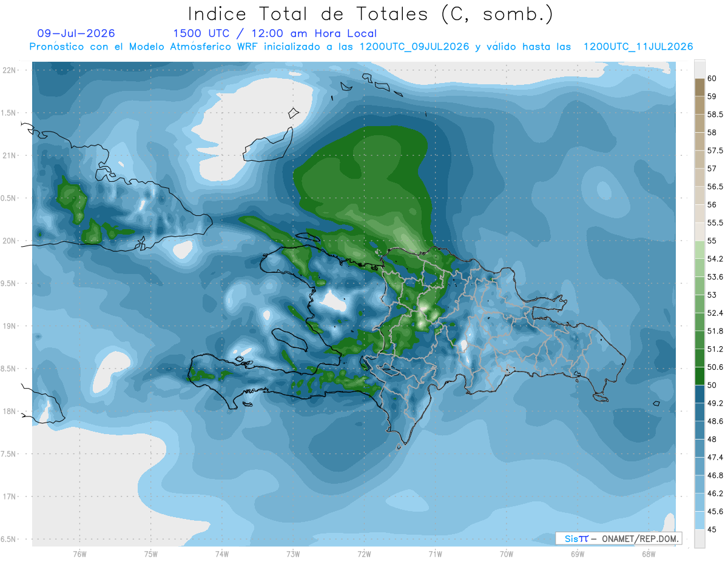Click the colorbar value "56.5"

pyautogui.click(x=716, y=187)
